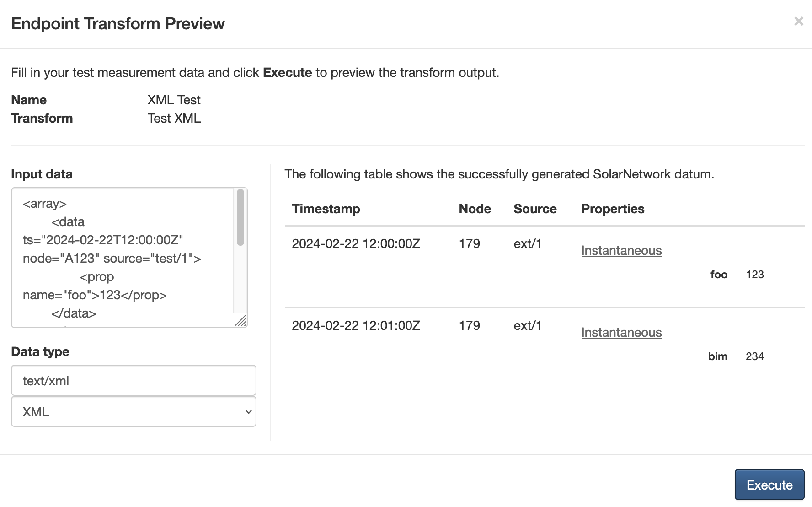
Task: Click the dropdown chevron on XML select
Action: [x=248, y=411]
